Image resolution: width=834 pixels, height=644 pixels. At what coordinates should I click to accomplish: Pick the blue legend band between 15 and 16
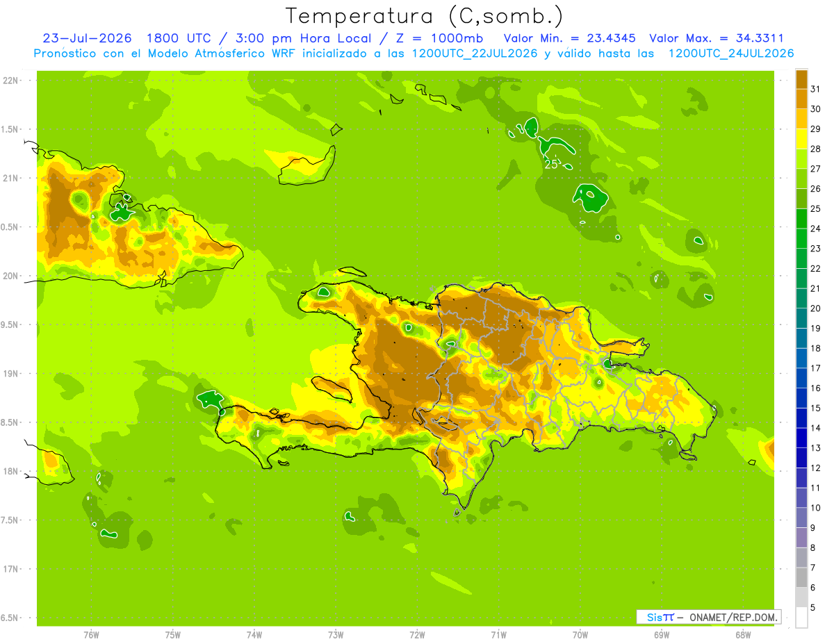tap(801, 398)
